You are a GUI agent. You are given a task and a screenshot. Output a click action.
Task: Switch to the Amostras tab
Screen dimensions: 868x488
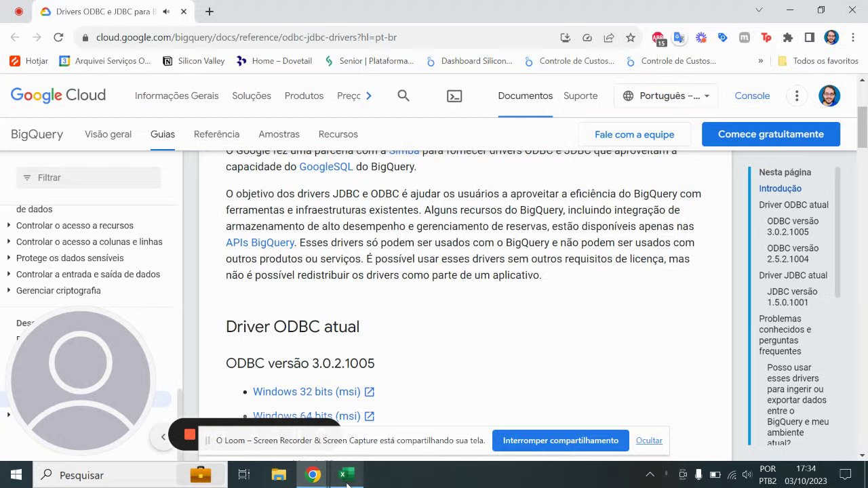(279, 134)
